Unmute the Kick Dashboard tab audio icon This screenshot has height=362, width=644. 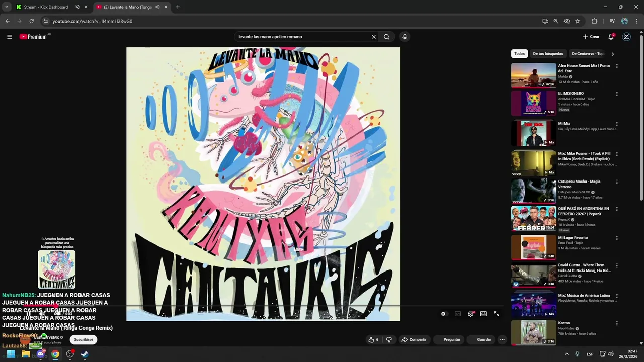pos(78,7)
